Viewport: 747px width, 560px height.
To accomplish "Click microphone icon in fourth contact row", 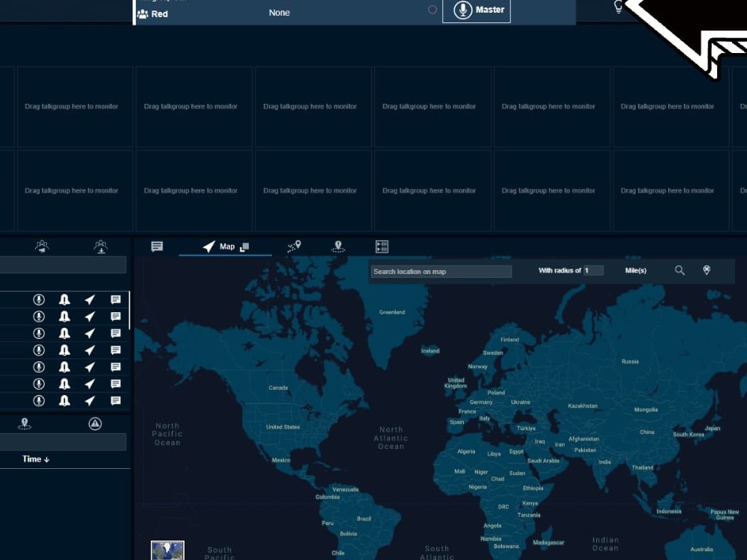I will [x=39, y=350].
